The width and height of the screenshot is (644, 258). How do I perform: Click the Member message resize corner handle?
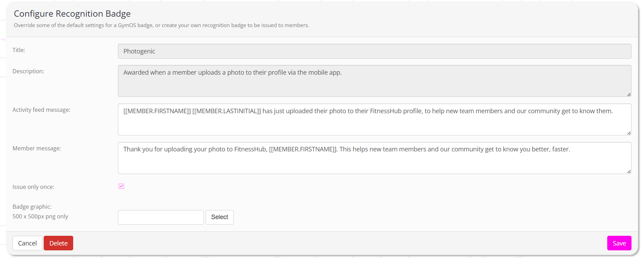(x=629, y=172)
